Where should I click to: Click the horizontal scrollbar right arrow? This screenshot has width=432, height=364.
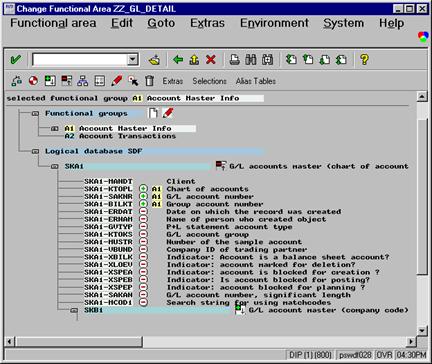click(412, 341)
